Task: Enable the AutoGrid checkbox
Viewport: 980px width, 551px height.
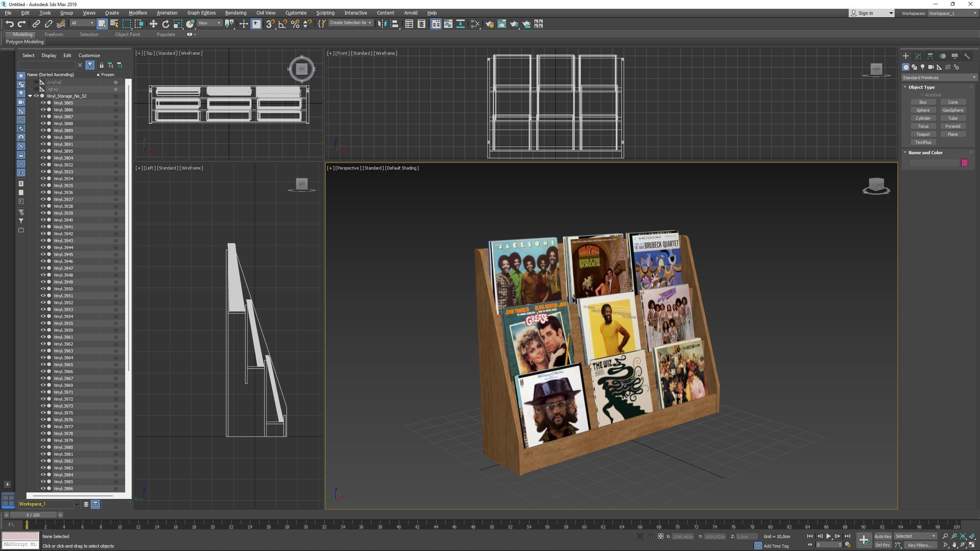Action: tap(922, 95)
